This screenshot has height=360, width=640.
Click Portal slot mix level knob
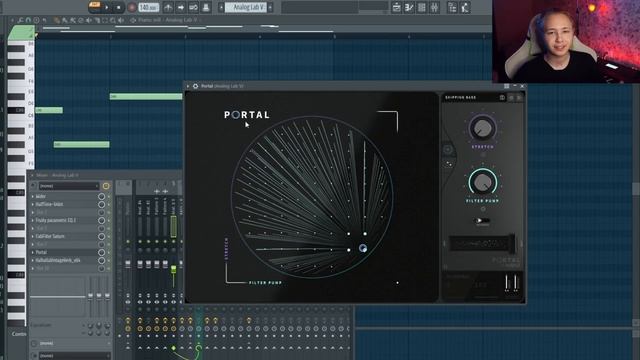101,252
